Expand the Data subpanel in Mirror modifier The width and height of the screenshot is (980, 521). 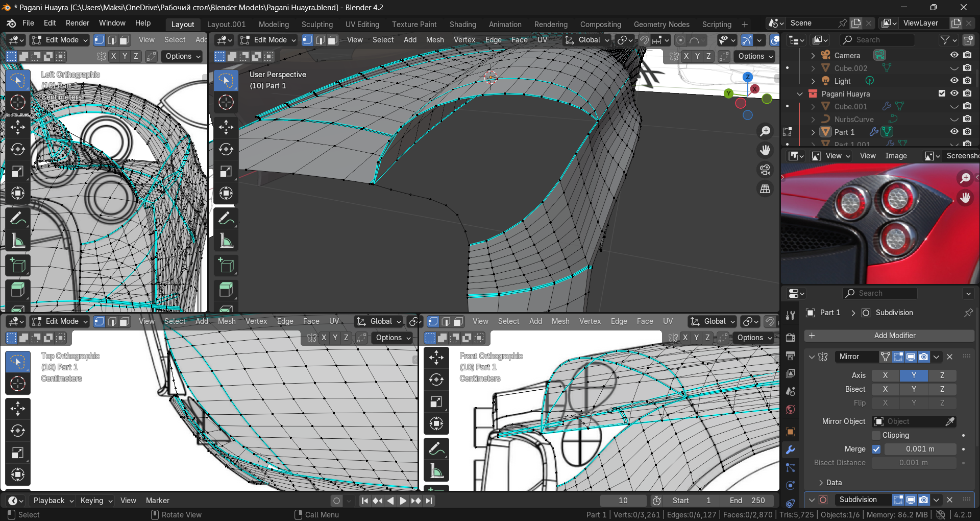click(x=821, y=483)
